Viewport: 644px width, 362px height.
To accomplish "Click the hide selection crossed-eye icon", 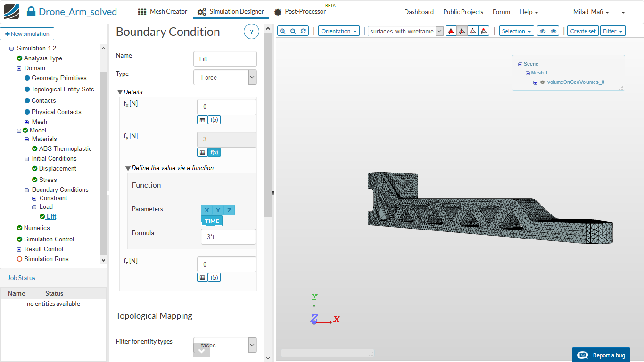I will pos(543,31).
